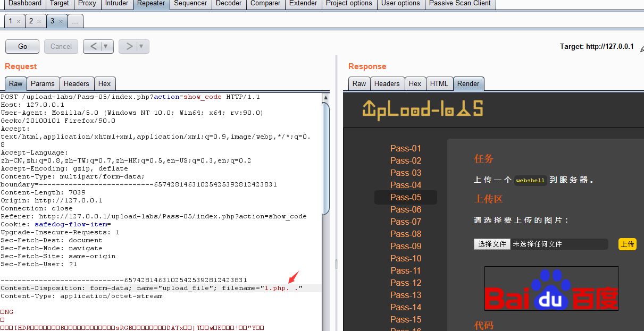Open the Extender tab

coord(303,4)
